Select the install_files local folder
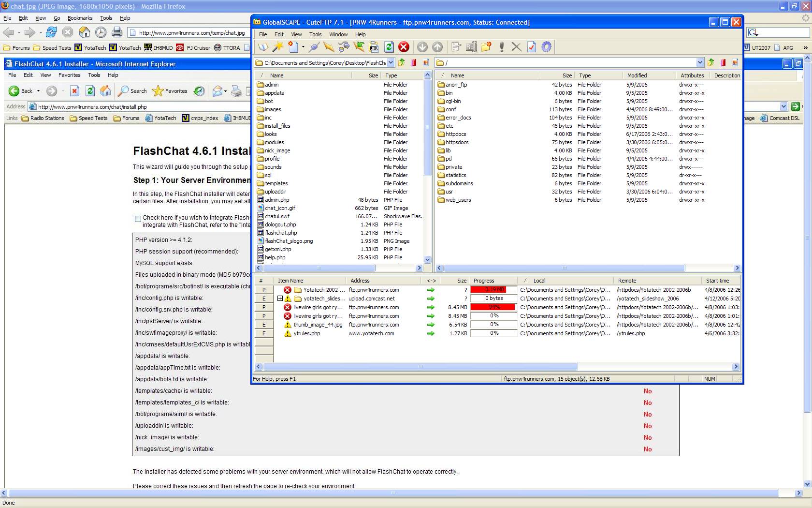Screen dimensions: 812x508 pyautogui.click(x=277, y=126)
